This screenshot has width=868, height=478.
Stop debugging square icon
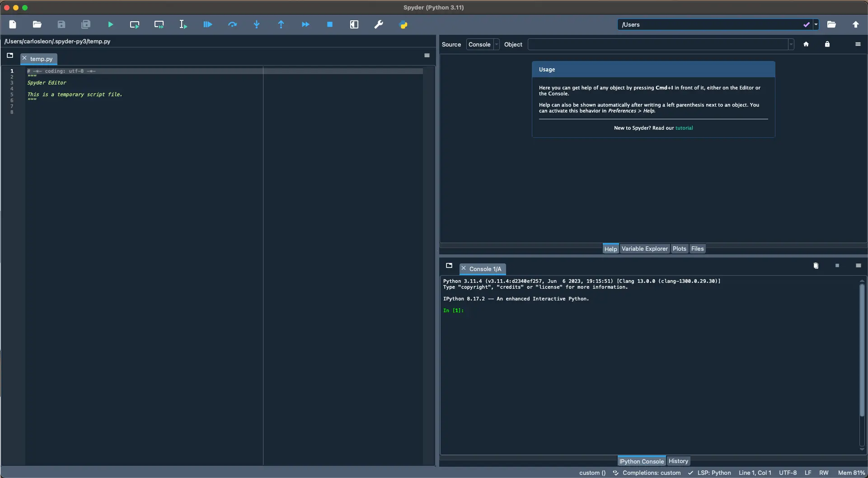[330, 24]
